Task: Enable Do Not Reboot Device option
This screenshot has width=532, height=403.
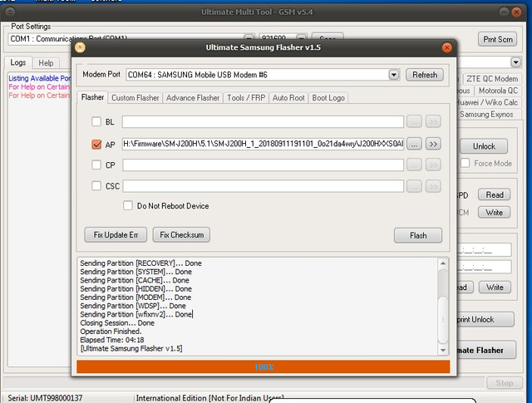Action: point(128,205)
